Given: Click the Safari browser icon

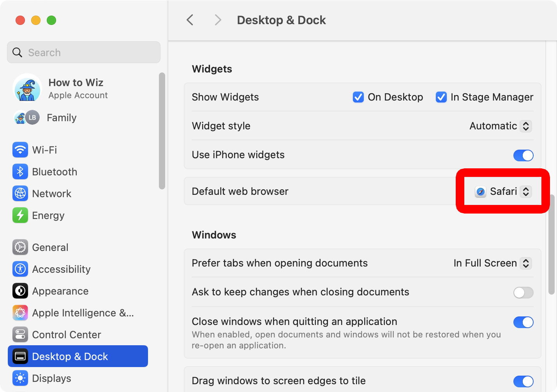Looking at the screenshot, I should [480, 191].
